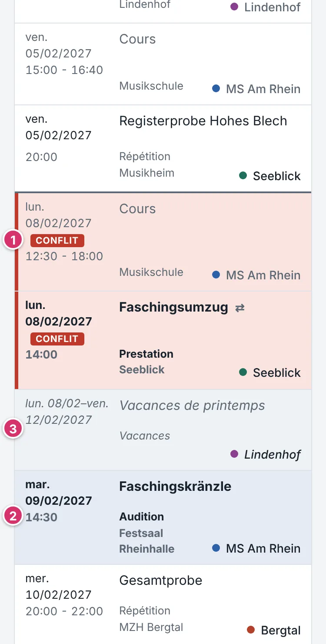Click annotation marker number 3

tap(13, 429)
